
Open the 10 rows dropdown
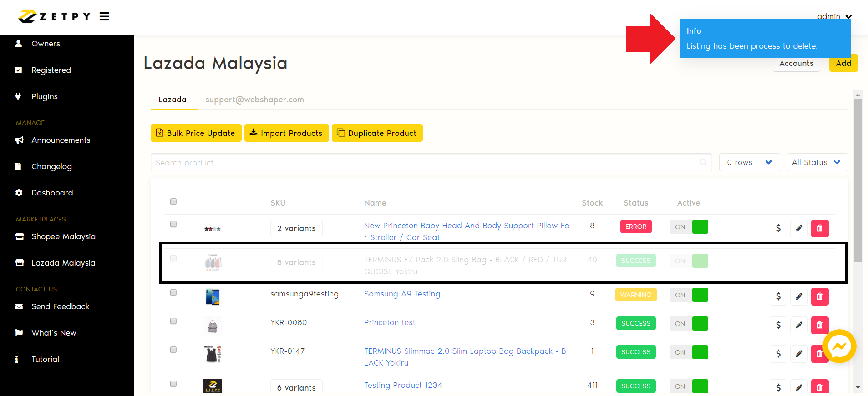coord(749,162)
